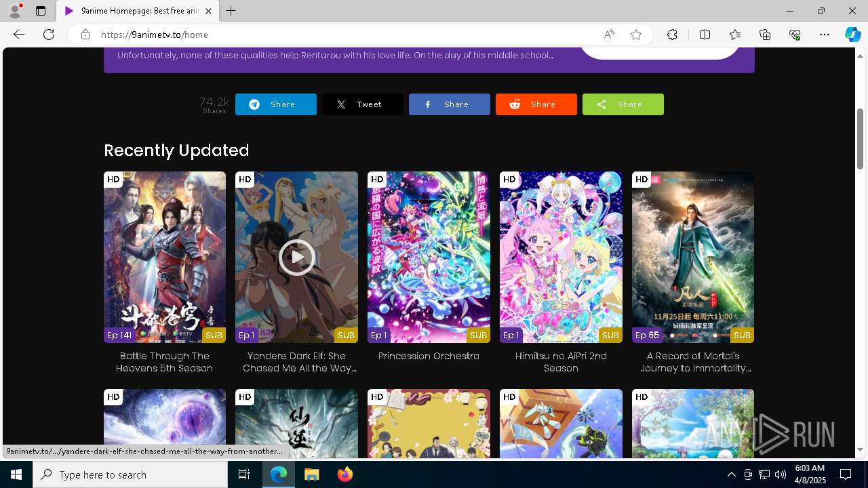Click the address bar URL
This screenshot has width=868, height=488.
[155, 35]
